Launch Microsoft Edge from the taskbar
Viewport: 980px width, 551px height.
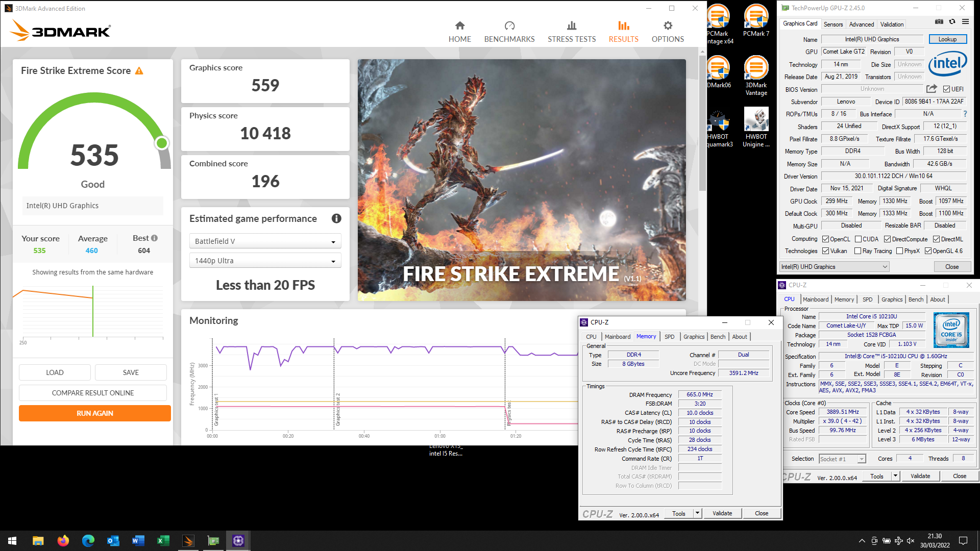pos(88,541)
